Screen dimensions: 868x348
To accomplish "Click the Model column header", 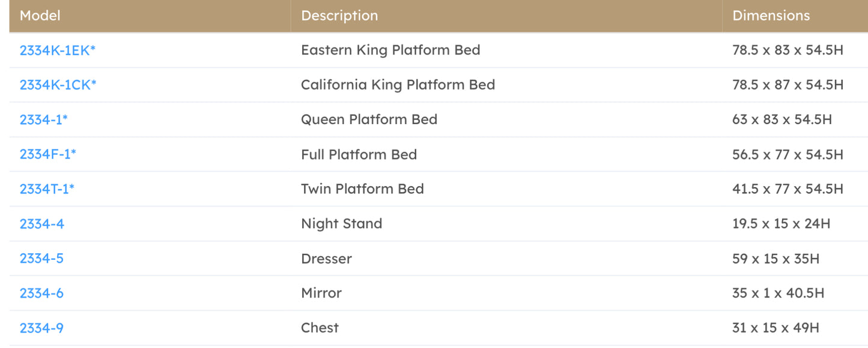I will (40, 16).
